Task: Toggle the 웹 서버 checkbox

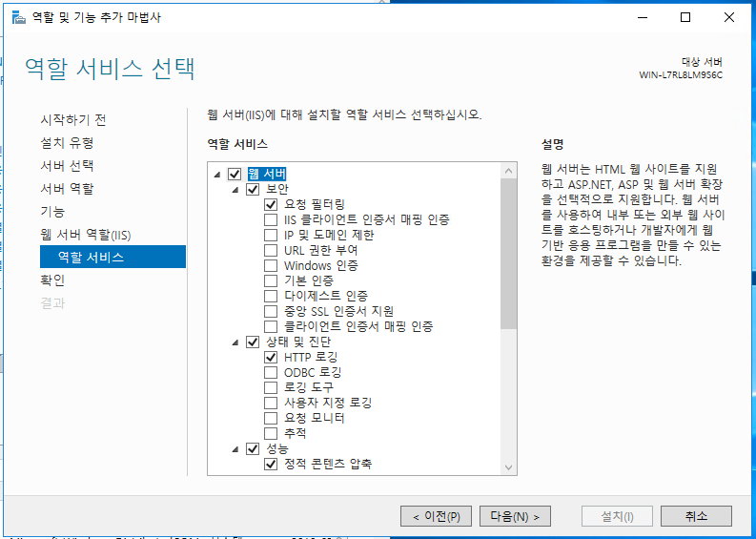Action: (235, 174)
